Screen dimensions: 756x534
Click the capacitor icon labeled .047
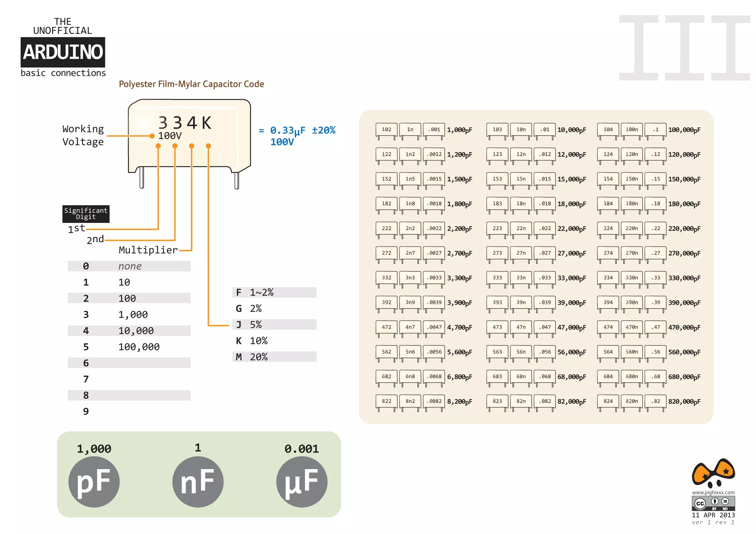pos(544,327)
